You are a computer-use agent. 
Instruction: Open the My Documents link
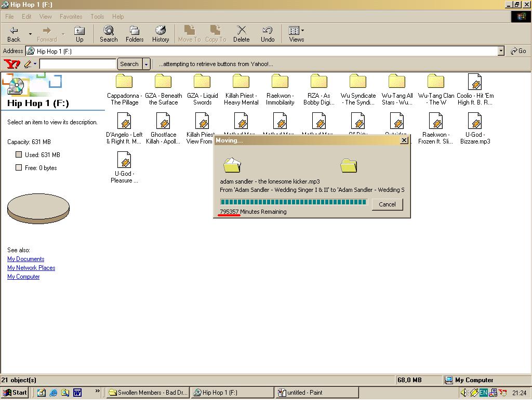coord(26,259)
